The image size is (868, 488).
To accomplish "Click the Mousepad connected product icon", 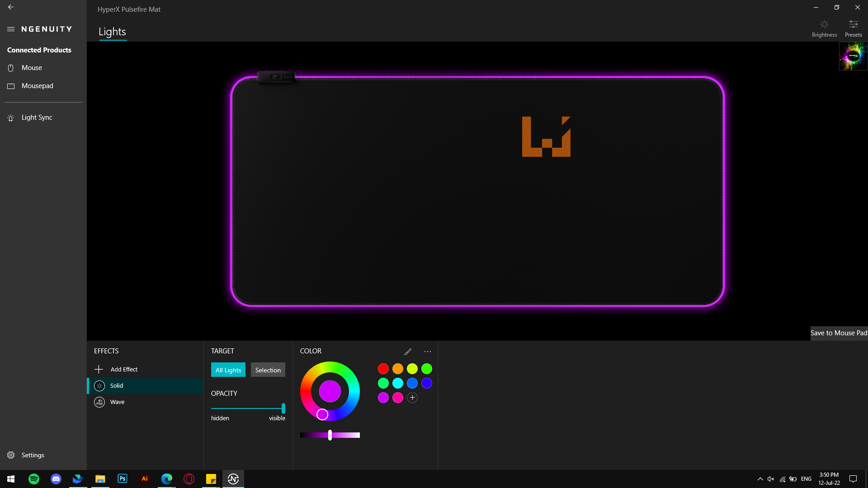I will tap(11, 86).
